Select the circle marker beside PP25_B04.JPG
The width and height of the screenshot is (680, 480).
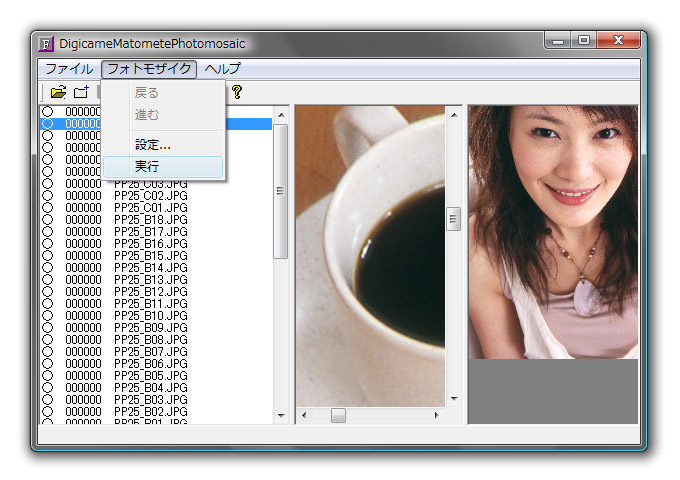point(47,388)
